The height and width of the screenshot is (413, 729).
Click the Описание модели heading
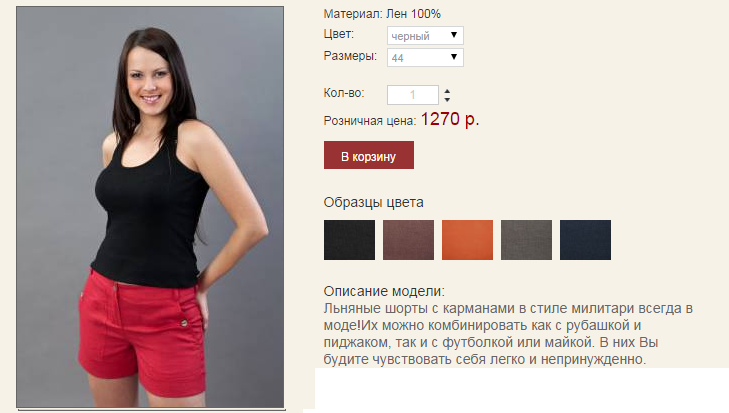coord(384,291)
